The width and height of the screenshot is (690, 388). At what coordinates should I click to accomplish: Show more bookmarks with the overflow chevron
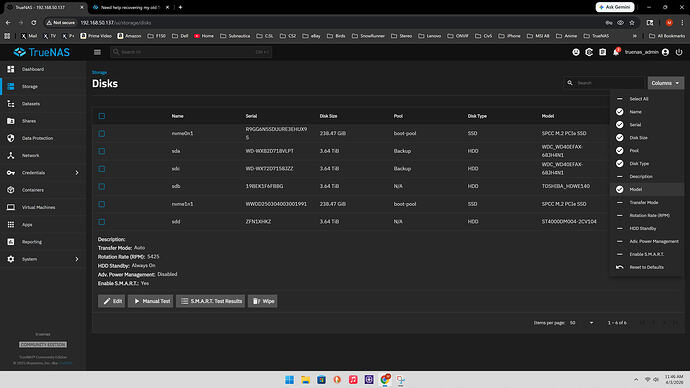635,36
